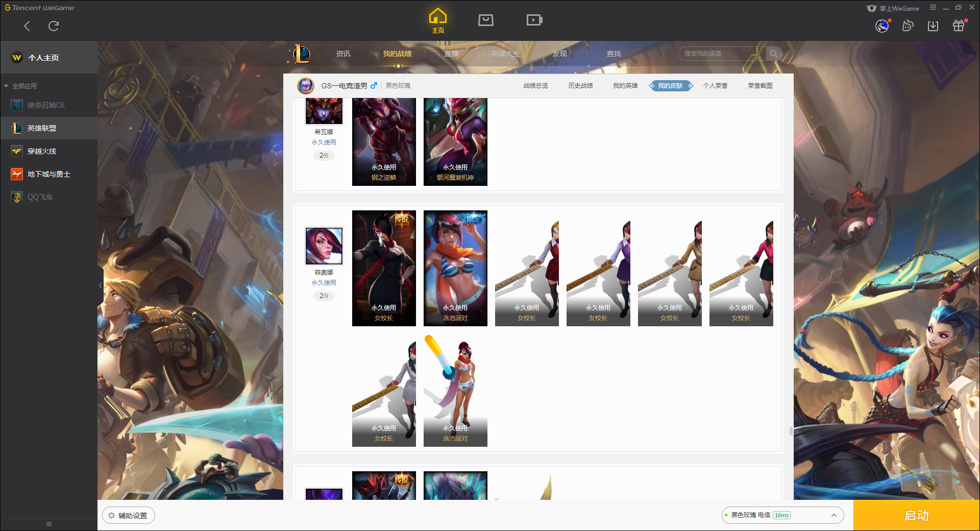Click the 黑色玫瑰 server label near the username
Image resolution: width=980 pixels, height=531 pixels.
click(x=398, y=86)
